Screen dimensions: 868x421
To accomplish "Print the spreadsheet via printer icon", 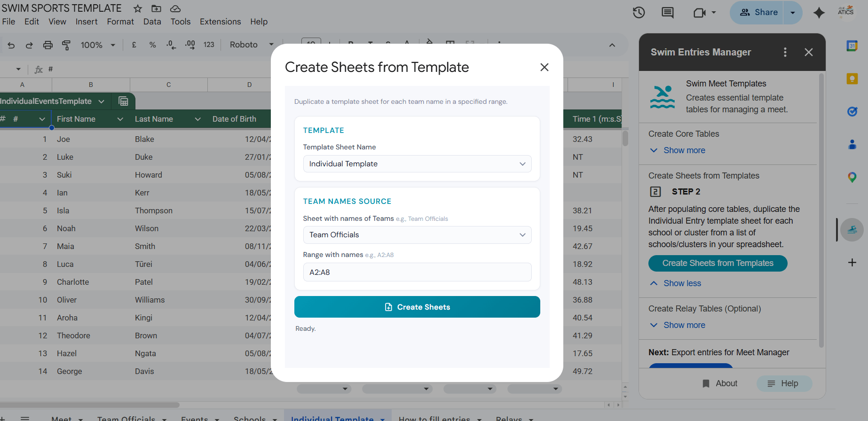I will coord(47,45).
